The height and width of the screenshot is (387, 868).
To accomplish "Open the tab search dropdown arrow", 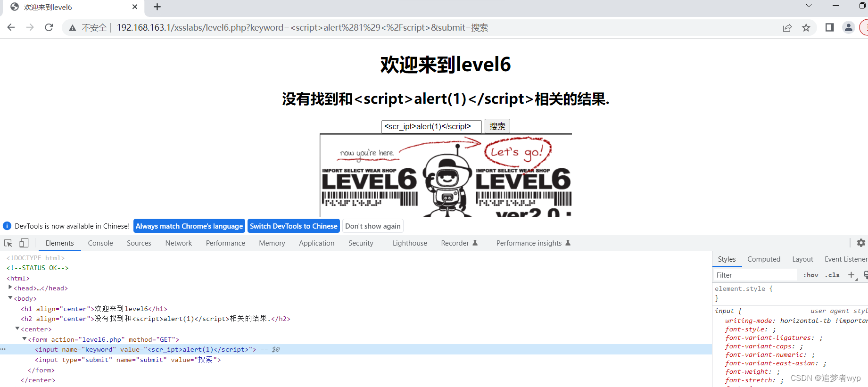I will pyautogui.click(x=809, y=6).
